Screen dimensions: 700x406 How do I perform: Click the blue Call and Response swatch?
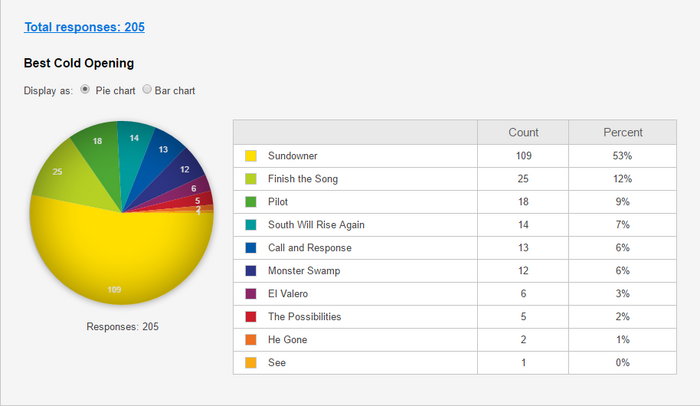pos(251,248)
